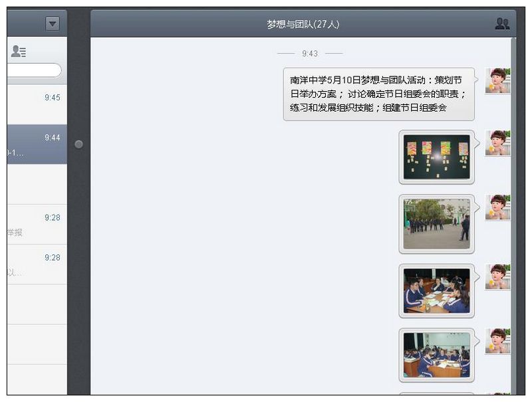Open the blackboard posters photo thumbnail
Screen dimensions: 532x402
[437, 157]
